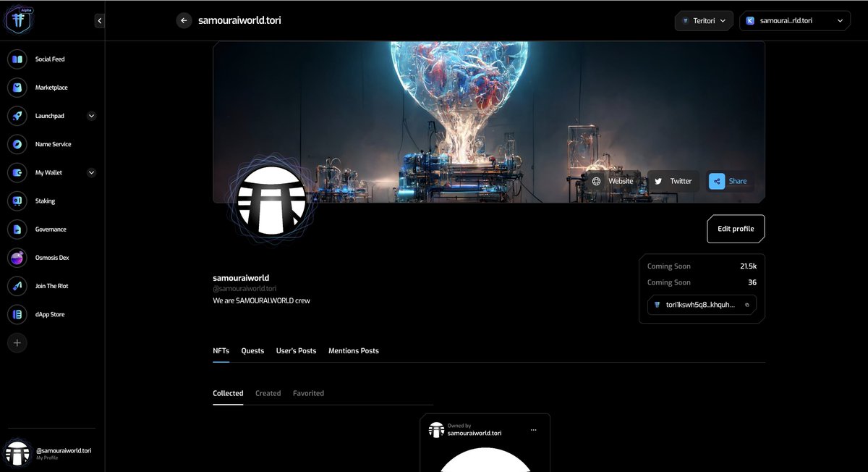Open the Launchpad section
Viewport: 868px width, 472px height.
click(x=17, y=115)
